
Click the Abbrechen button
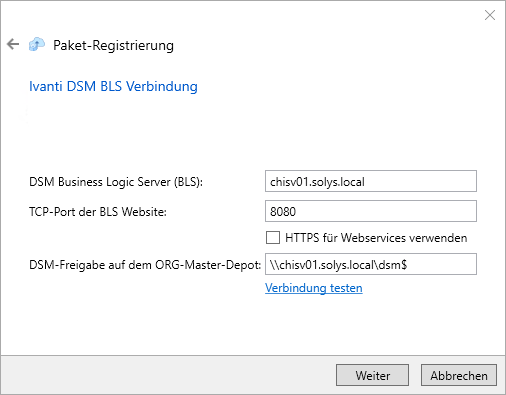point(459,375)
